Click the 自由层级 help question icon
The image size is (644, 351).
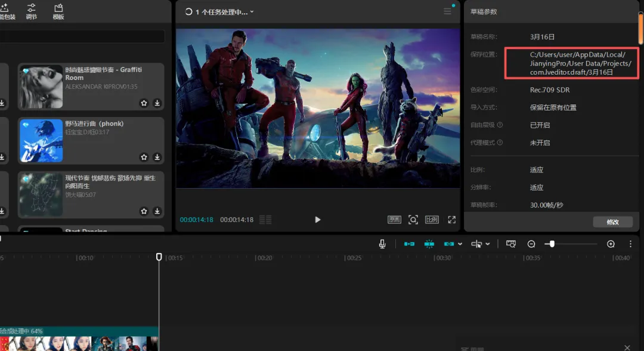[500, 125]
